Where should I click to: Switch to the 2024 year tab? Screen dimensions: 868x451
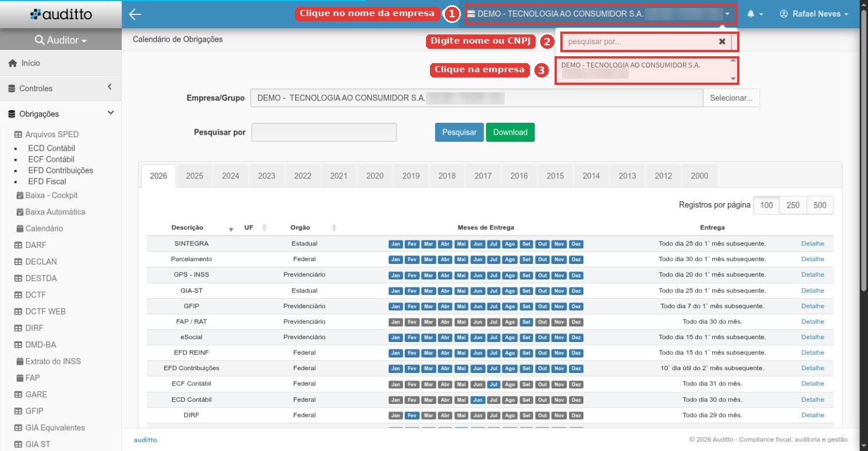click(230, 176)
